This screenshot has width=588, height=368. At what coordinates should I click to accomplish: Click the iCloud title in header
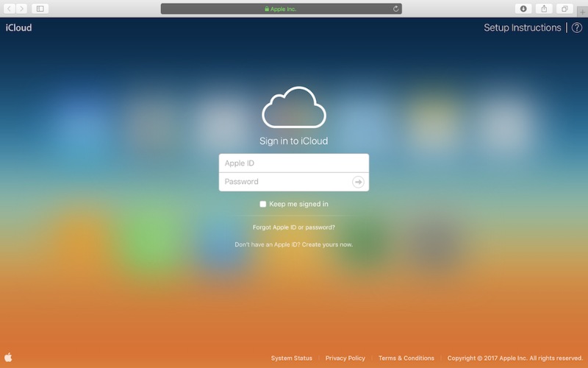click(x=18, y=27)
